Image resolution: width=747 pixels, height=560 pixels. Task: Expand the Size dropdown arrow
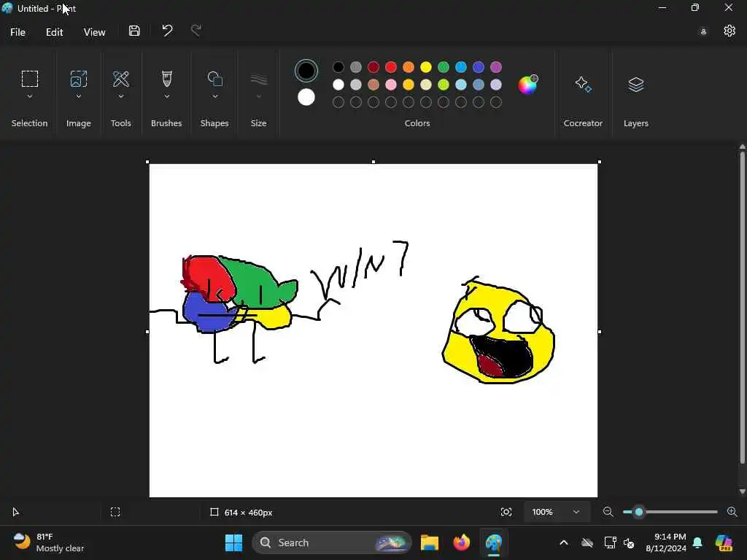(x=259, y=96)
